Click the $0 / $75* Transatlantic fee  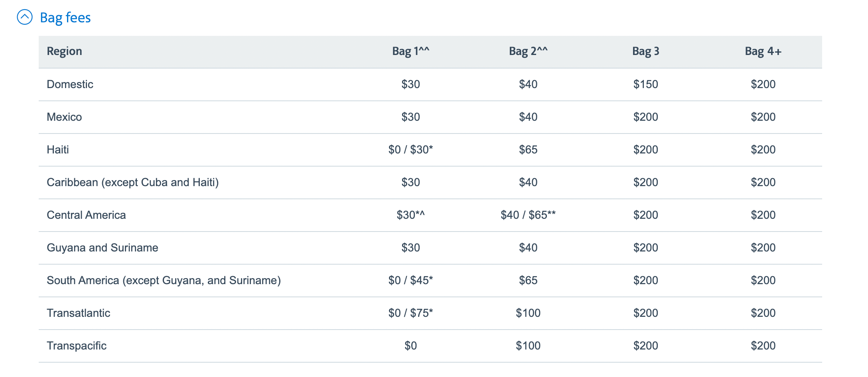(x=410, y=313)
